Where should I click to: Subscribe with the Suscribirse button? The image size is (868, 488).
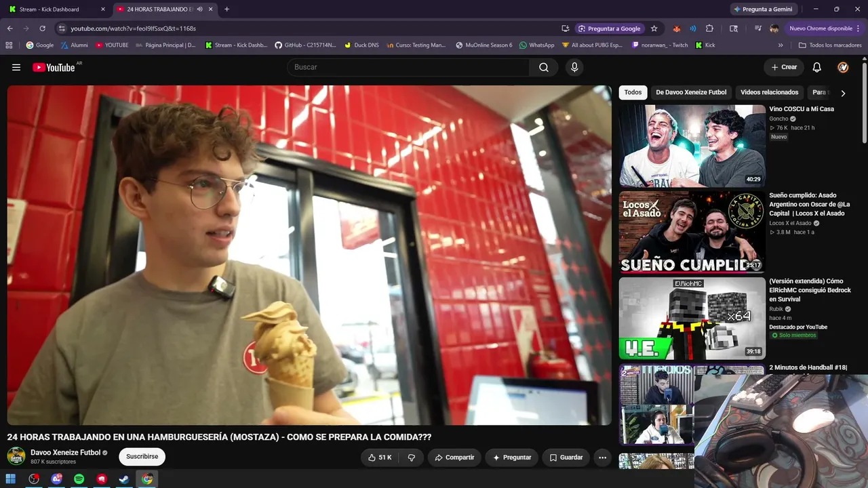click(142, 457)
